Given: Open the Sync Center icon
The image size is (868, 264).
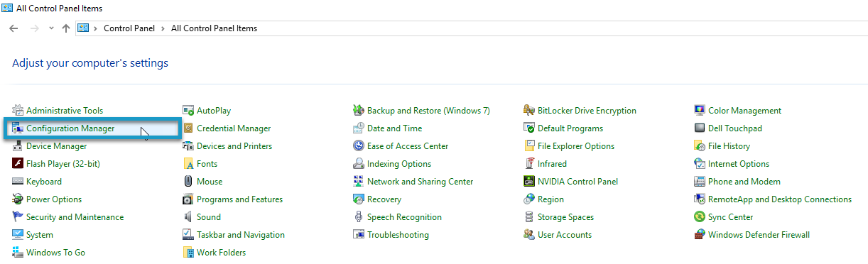Looking at the screenshot, I should (700, 217).
